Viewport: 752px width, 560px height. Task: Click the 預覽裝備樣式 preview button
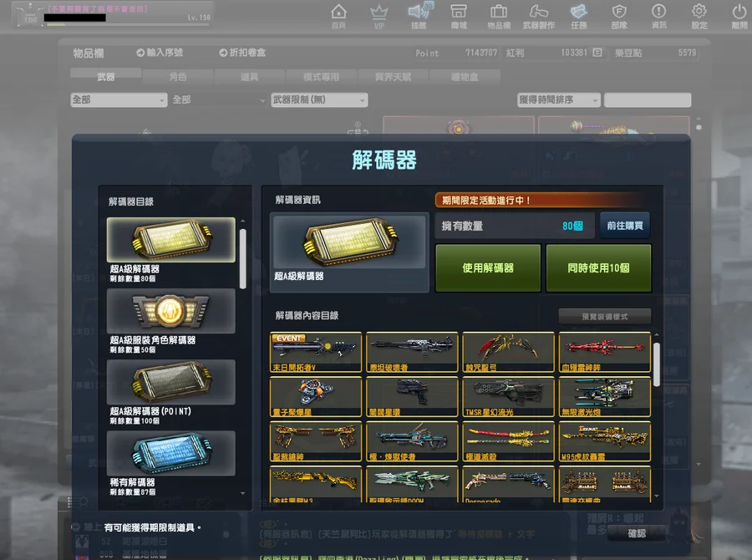tap(605, 316)
